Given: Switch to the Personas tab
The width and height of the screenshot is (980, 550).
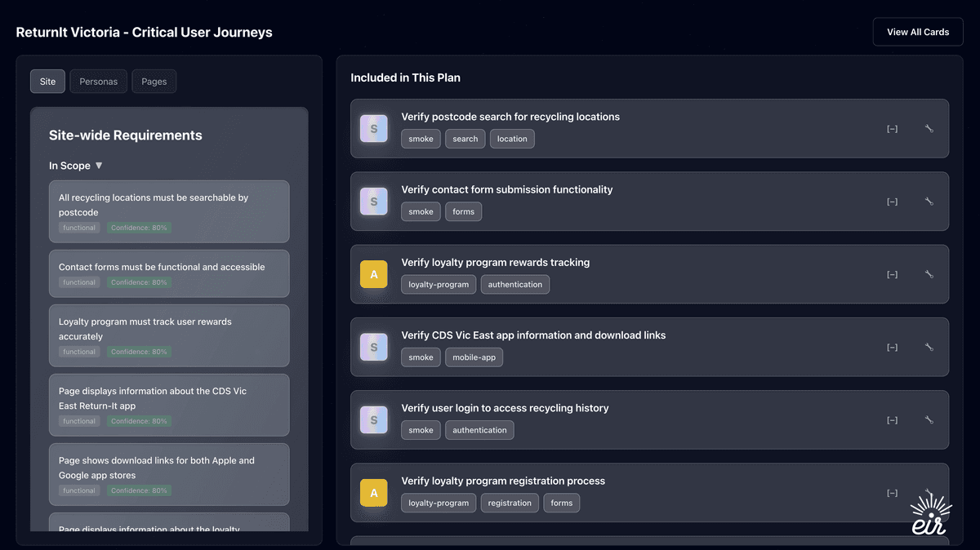Looking at the screenshot, I should (98, 81).
